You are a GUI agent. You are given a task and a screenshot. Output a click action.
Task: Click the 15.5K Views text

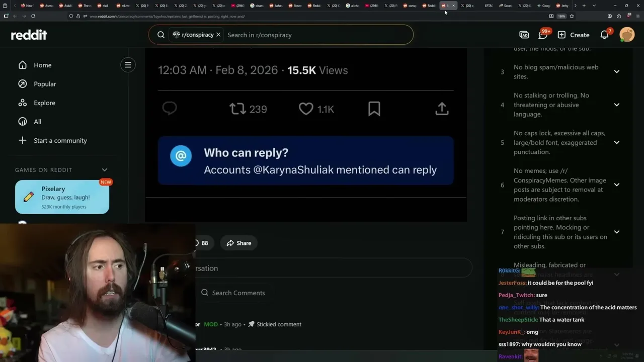[x=317, y=70]
